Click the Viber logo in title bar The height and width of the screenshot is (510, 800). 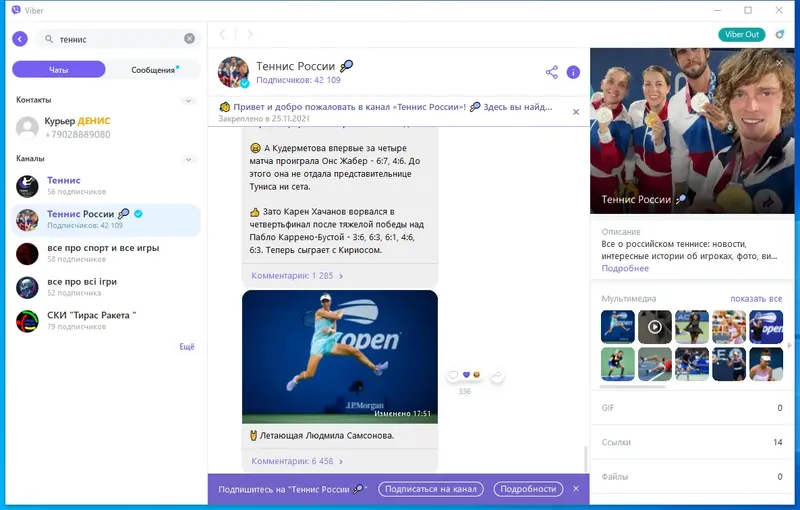click(16, 10)
